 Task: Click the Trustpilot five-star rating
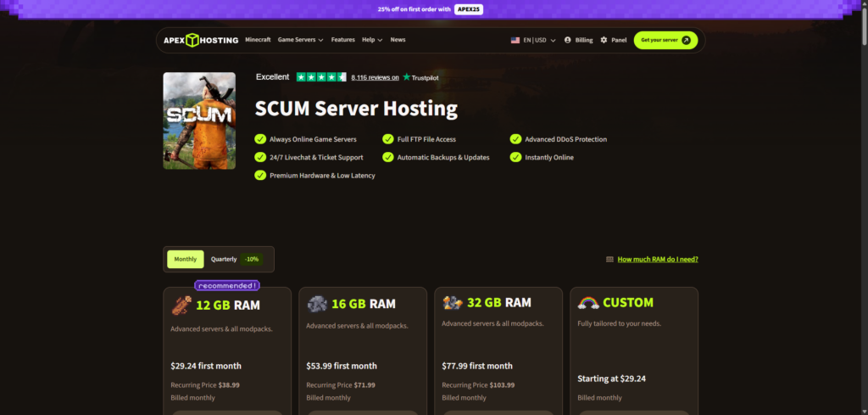(x=321, y=77)
